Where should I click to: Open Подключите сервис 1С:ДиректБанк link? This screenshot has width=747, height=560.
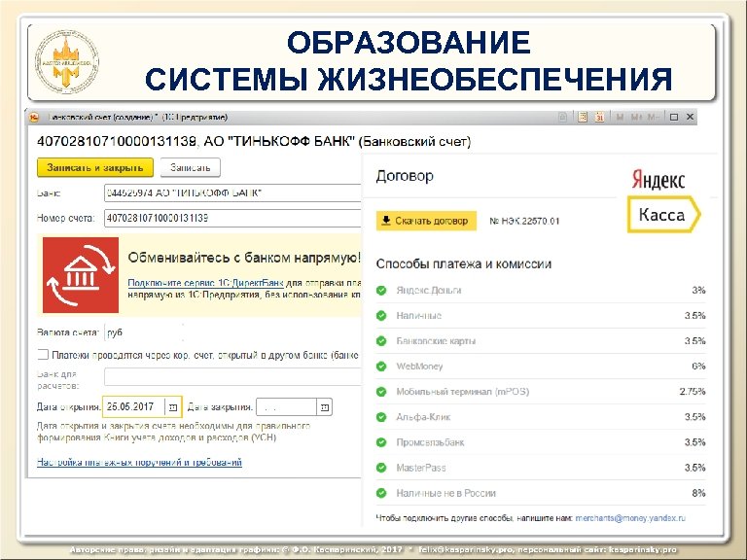(205, 283)
